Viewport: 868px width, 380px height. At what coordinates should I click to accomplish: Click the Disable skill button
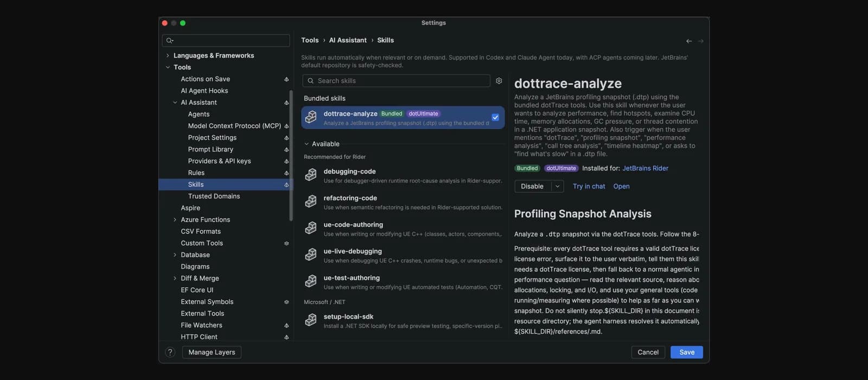click(x=532, y=186)
